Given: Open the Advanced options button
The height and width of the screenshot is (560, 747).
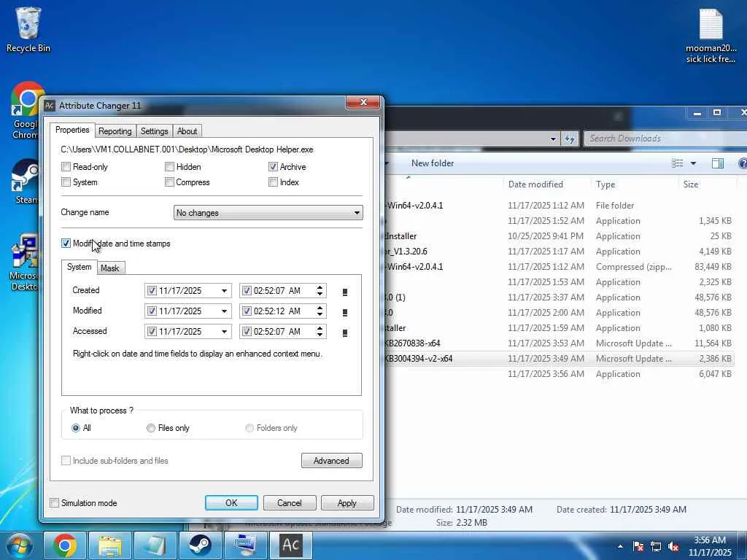Looking at the screenshot, I should click(x=332, y=461).
